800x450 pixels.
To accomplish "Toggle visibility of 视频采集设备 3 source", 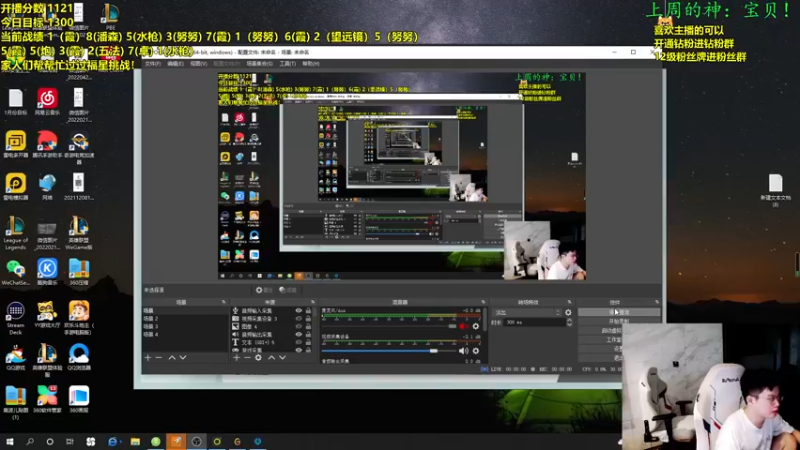I will 298,318.
